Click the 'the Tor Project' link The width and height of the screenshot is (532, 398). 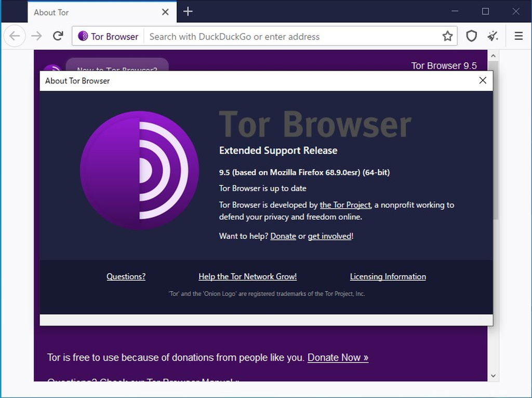[345, 205]
